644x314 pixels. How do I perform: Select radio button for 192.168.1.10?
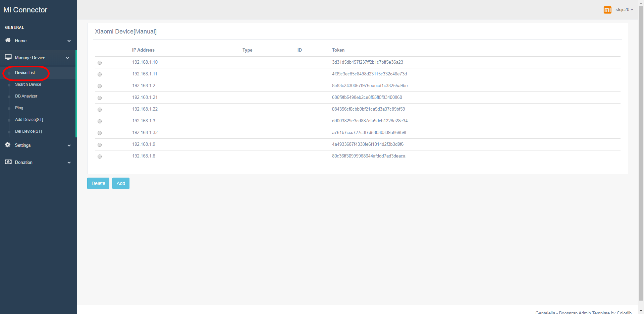(x=100, y=63)
